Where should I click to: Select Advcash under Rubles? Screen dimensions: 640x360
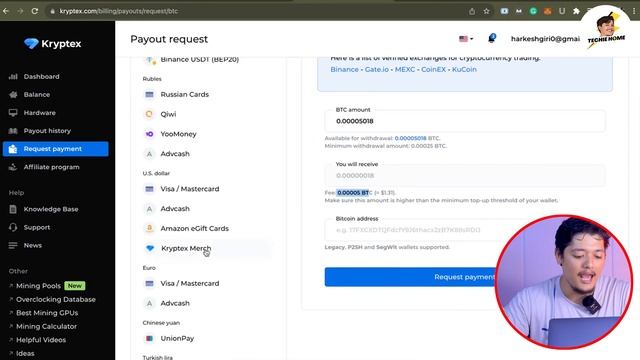[x=175, y=154]
